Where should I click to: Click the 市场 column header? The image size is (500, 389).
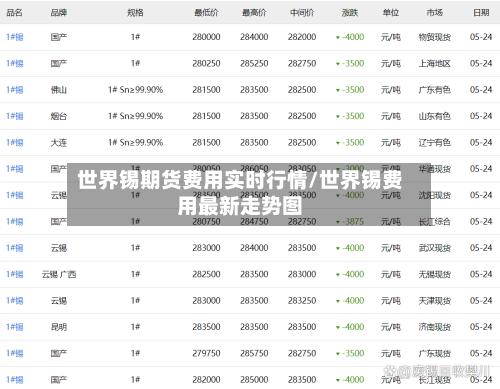tap(435, 13)
